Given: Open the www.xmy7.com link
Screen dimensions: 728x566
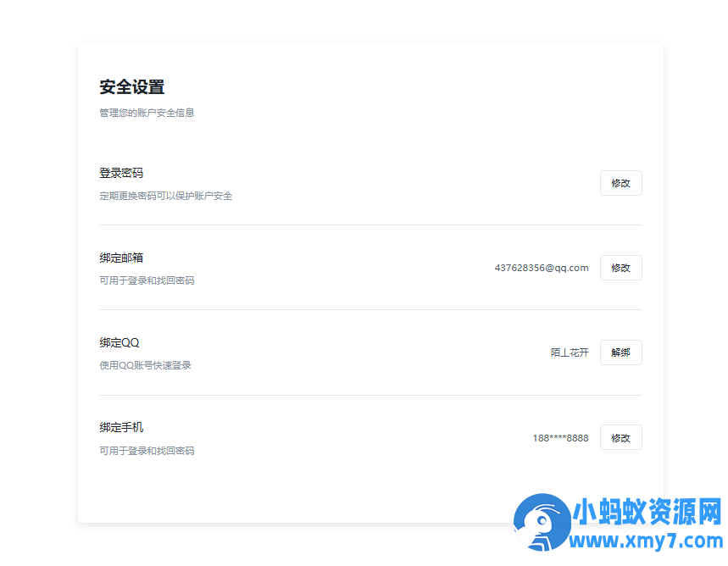Looking at the screenshot, I should coord(647,541).
